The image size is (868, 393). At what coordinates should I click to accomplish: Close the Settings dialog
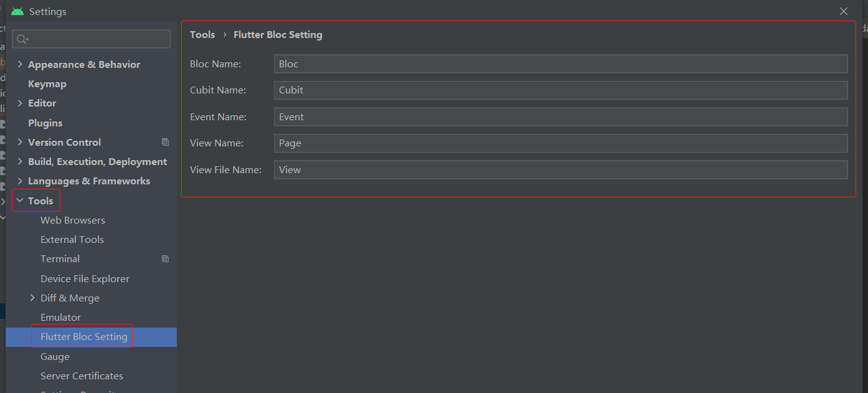tap(844, 11)
